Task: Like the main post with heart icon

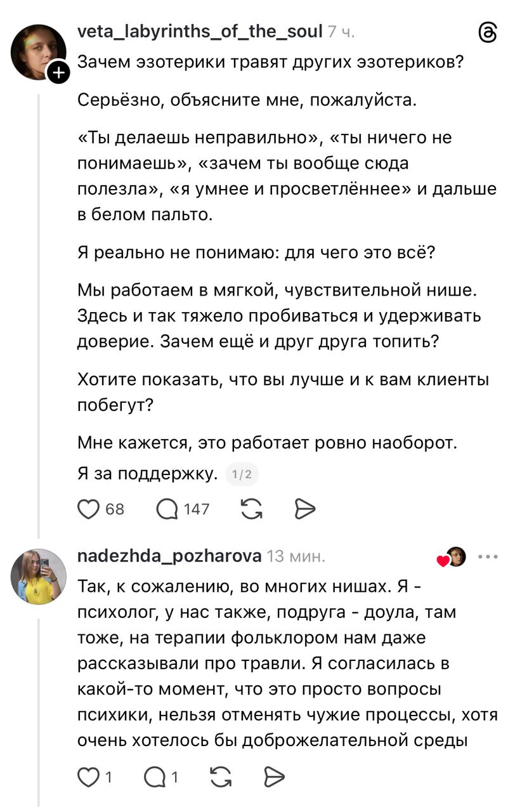Action: click(89, 509)
